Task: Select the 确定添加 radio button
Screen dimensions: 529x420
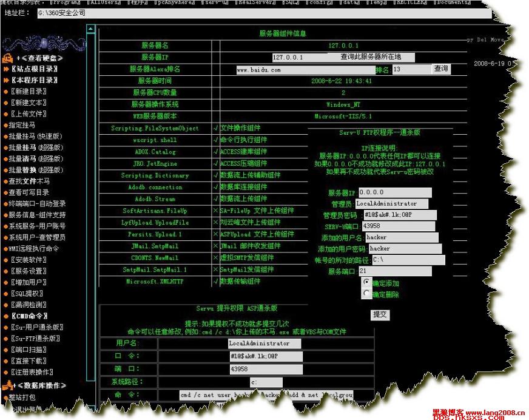Action: tap(366, 282)
